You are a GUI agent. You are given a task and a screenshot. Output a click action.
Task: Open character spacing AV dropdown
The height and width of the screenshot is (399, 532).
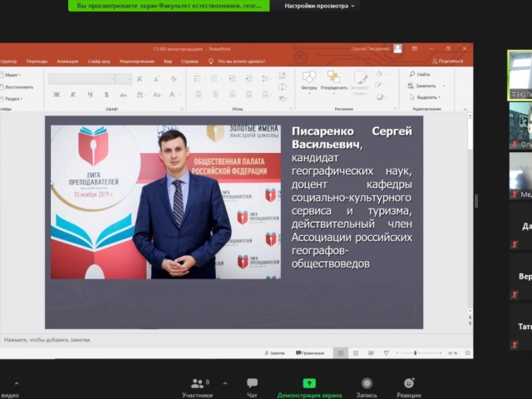[140, 95]
